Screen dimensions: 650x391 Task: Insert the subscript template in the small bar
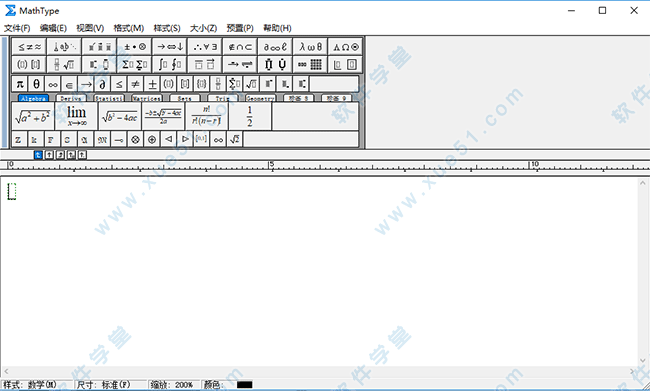(x=285, y=84)
